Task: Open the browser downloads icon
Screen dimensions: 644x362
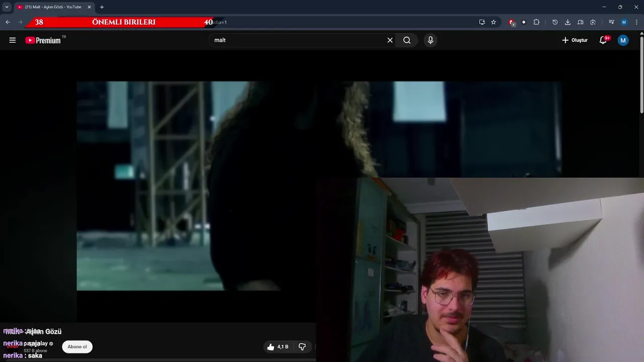Action: click(568, 22)
